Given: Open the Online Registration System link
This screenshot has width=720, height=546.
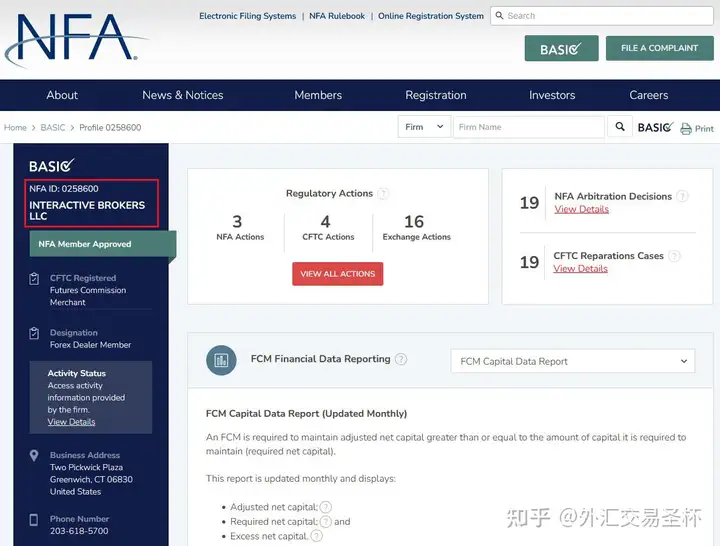Looking at the screenshot, I should pos(431,16).
